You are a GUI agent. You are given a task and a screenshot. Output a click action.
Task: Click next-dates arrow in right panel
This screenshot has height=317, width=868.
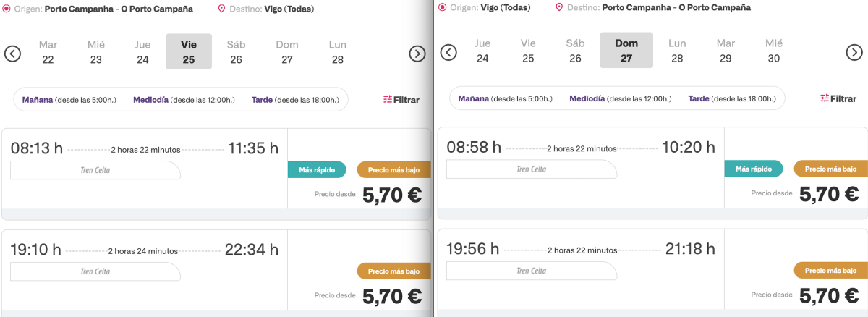pyautogui.click(x=854, y=52)
